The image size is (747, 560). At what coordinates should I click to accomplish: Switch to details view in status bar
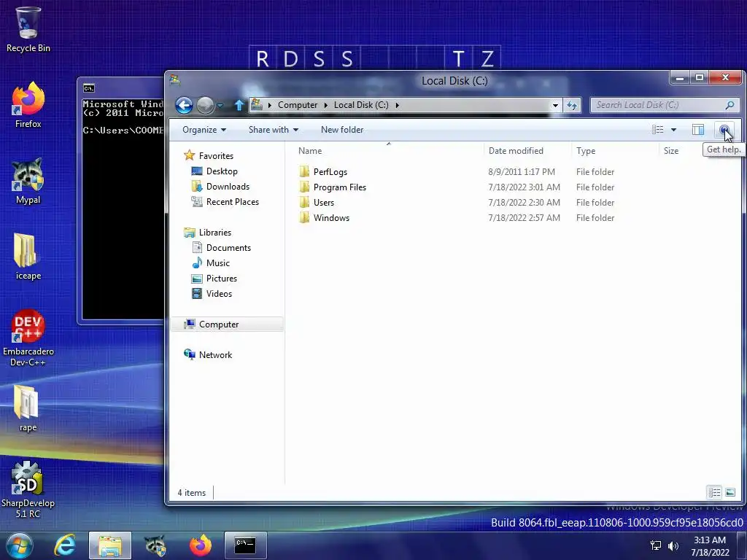click(714, 492)
